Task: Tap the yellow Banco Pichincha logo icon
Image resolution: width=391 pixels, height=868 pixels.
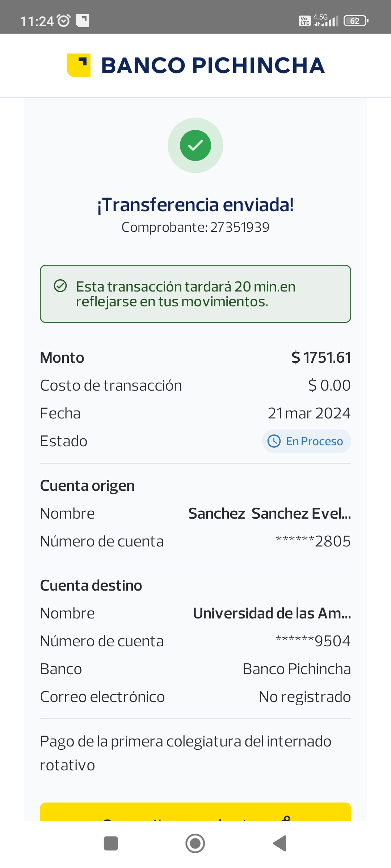Action: tap(79, 65)
